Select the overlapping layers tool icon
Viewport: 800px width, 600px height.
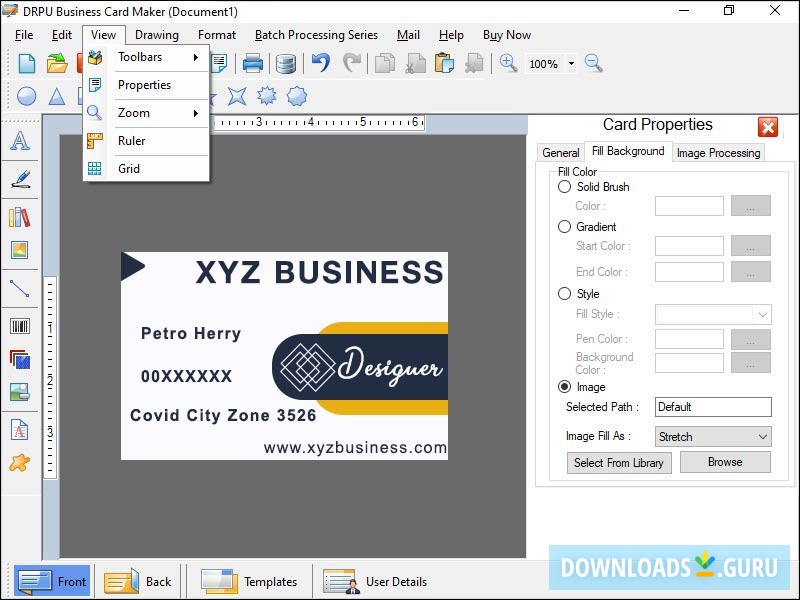click(x=20, y=359)
